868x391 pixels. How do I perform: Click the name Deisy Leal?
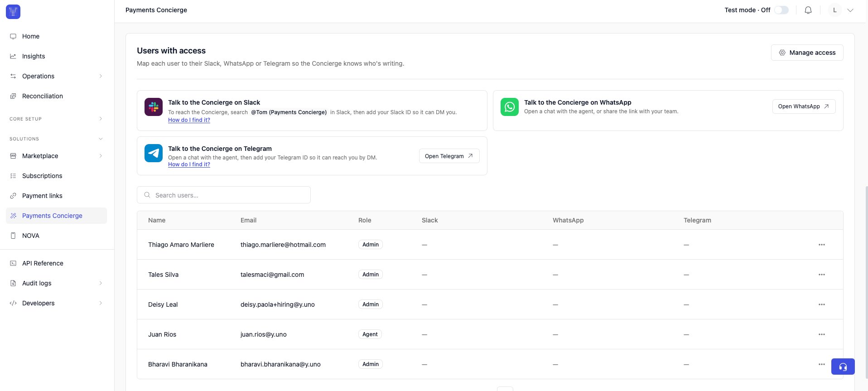tap(163, 304)
